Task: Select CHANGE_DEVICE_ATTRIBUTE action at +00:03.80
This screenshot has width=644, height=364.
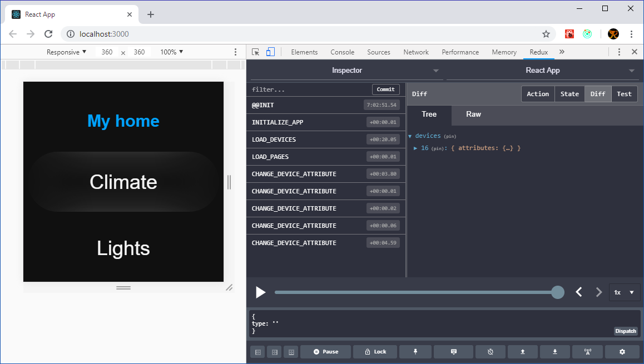Action: coord(326,174)
